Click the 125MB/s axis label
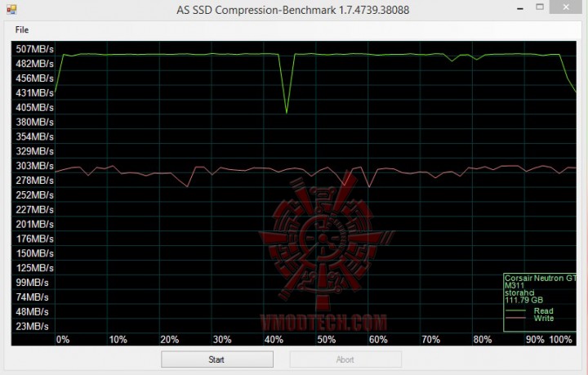This screenshot has width=588, height=375. [x=34, y=268]
